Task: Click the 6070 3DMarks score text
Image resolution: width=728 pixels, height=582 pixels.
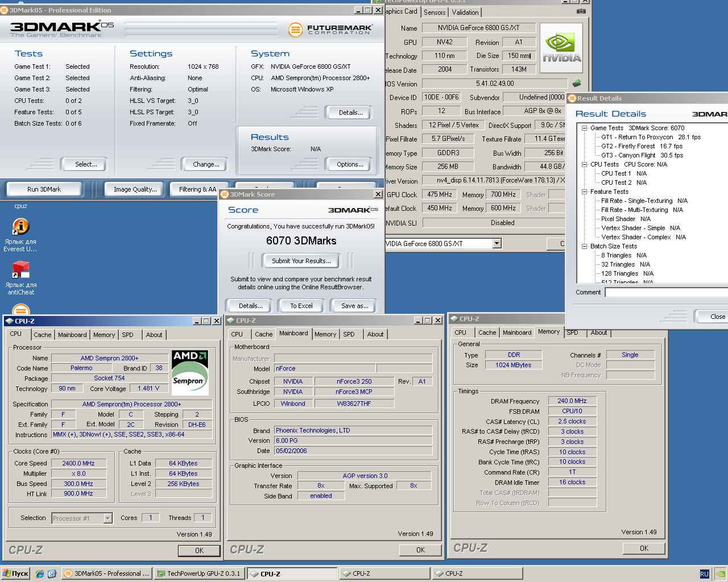Action: tap(301, 241)
